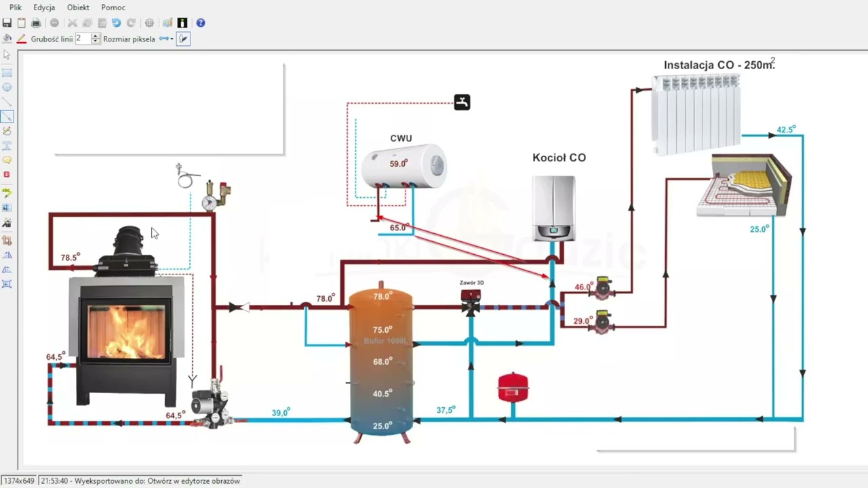
Task: Click the 'Rozmiar piksela' label
Action: click(129, 39)
